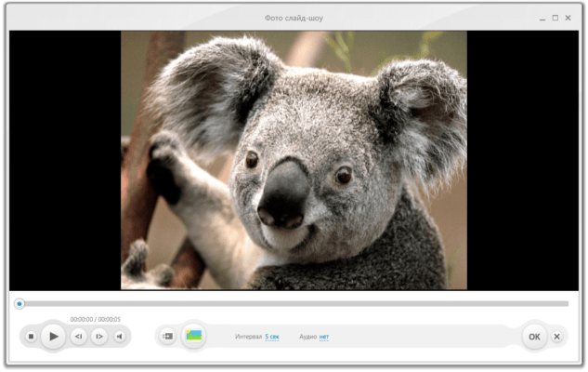
Task: Click the 'Интервал' label text
Action: (249, 337)
